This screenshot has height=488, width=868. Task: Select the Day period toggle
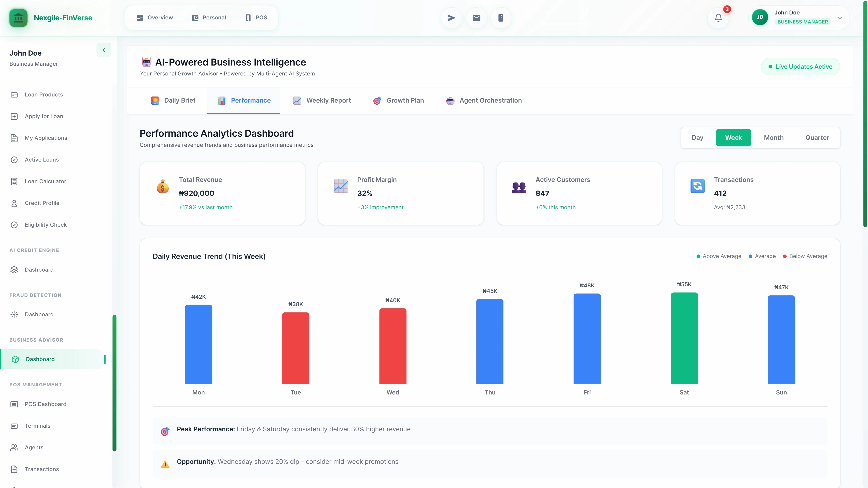698,137
